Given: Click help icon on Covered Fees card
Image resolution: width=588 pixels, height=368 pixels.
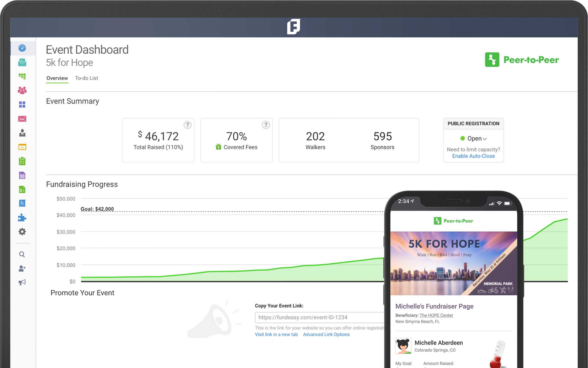Looking at the screenshot, I should [x=266, y=125].
